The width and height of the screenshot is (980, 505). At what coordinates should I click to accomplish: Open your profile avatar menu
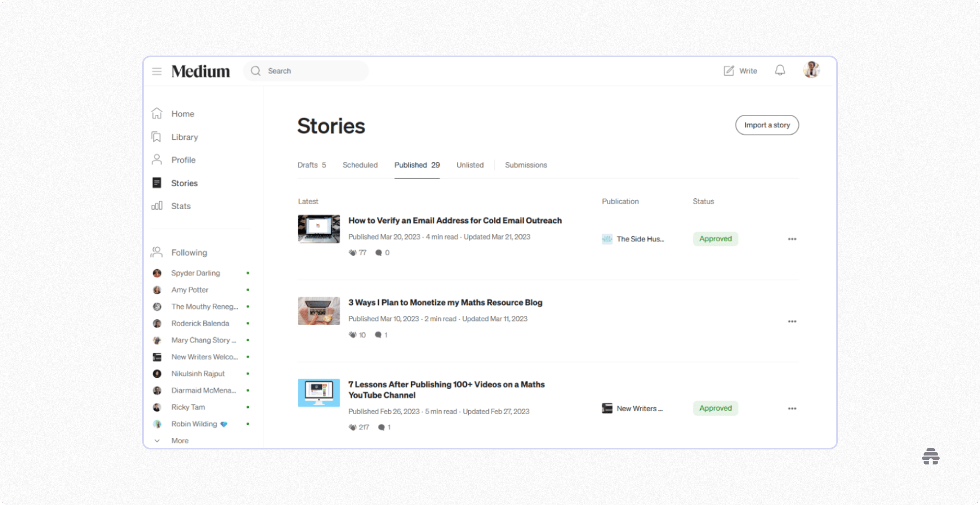811,70
